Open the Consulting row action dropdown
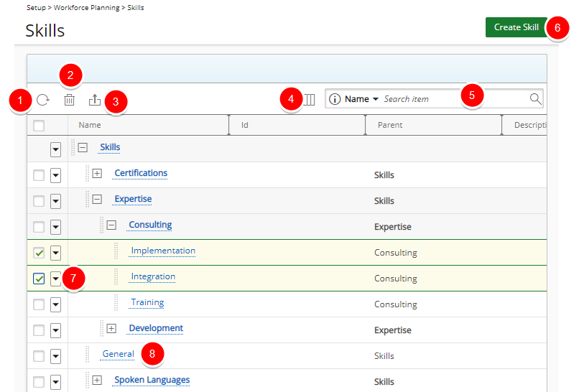Viewport: 579px width, 392px height. (56, 227)
